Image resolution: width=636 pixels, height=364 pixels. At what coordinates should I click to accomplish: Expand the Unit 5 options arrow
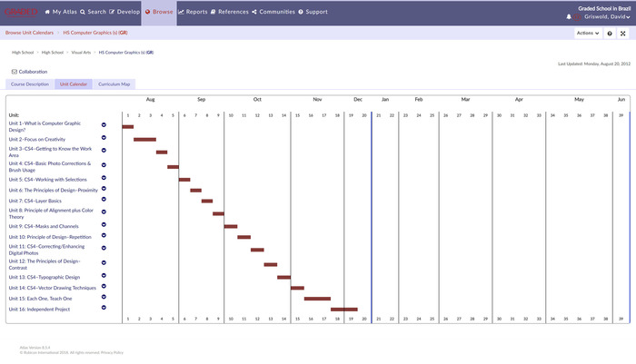104,180
